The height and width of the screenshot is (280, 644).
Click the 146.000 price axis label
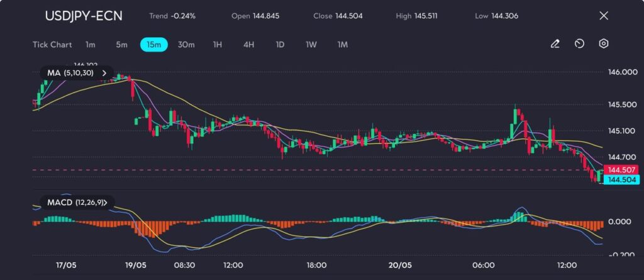coord(622,72)
